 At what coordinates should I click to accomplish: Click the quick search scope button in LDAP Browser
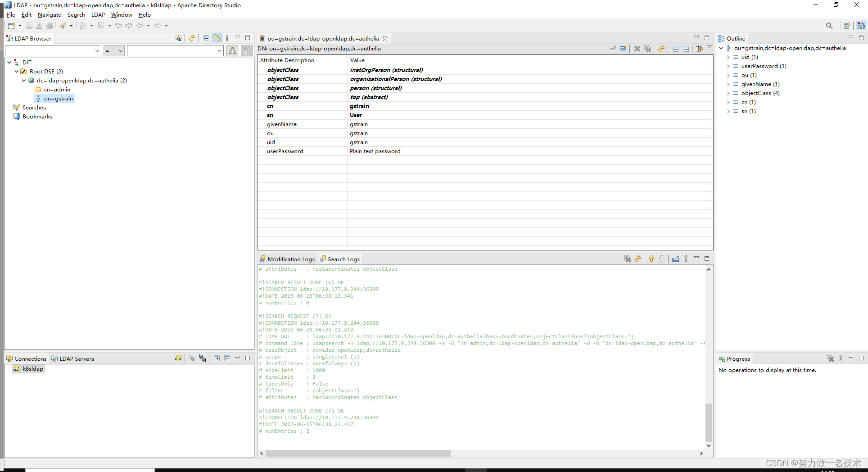232,50
